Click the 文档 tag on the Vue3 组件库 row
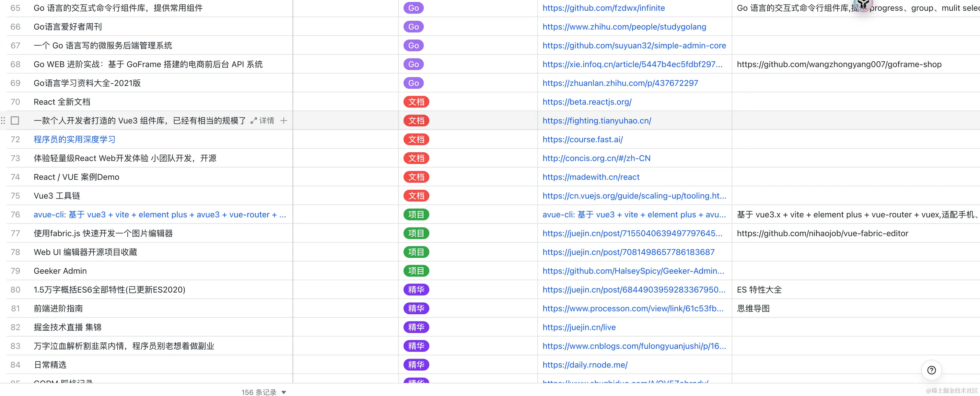Viewport: 980px width, 396px height. point(416,121)
